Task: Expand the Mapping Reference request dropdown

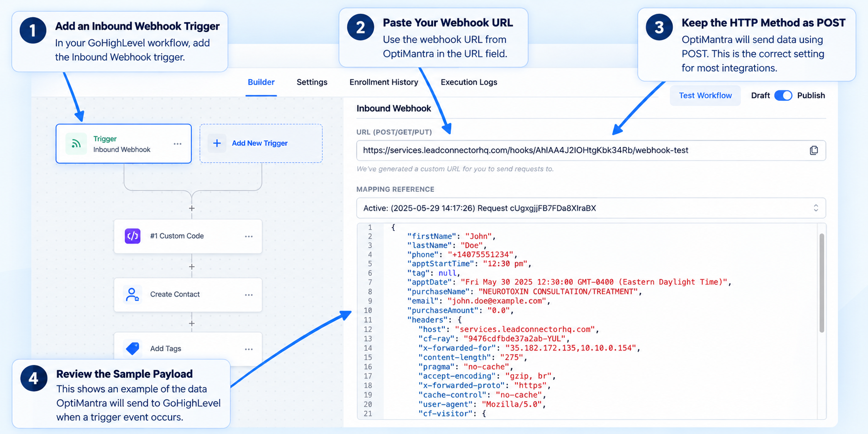Action: tap(591, 208)
